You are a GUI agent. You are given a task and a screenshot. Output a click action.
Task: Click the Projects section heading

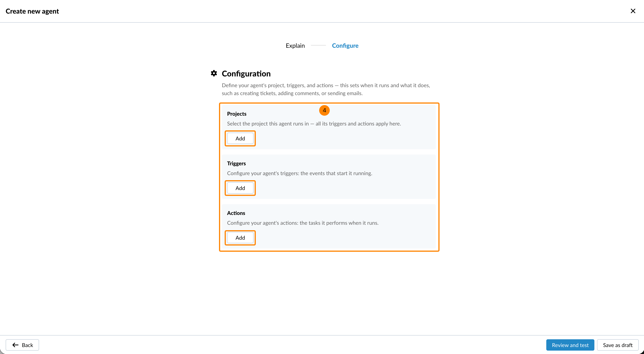(x=237, y=114)
